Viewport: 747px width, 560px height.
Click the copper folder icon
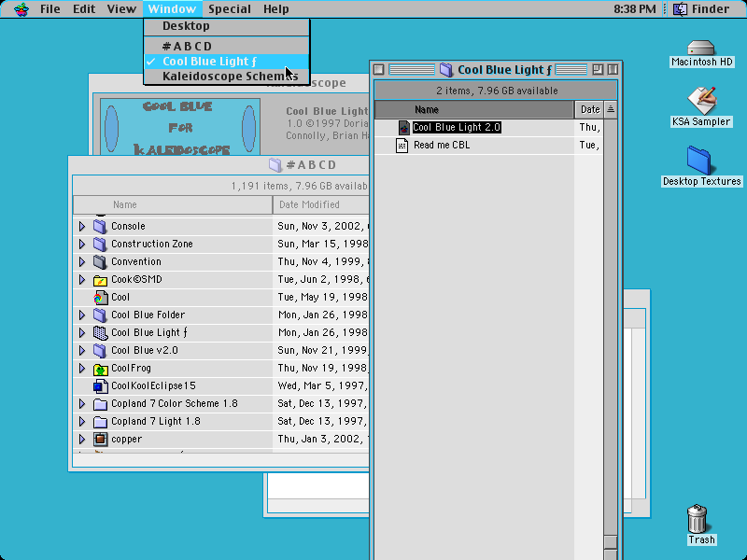point(100,439)
